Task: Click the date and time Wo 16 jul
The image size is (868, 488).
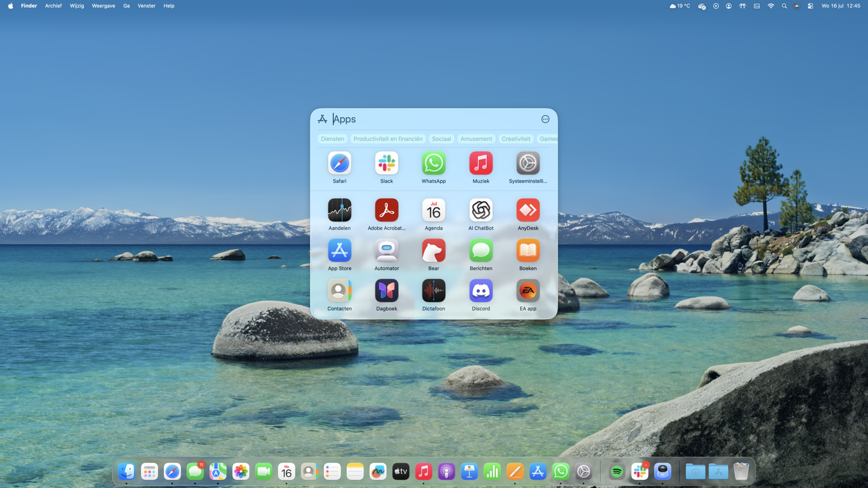Action: coord(841,6)
